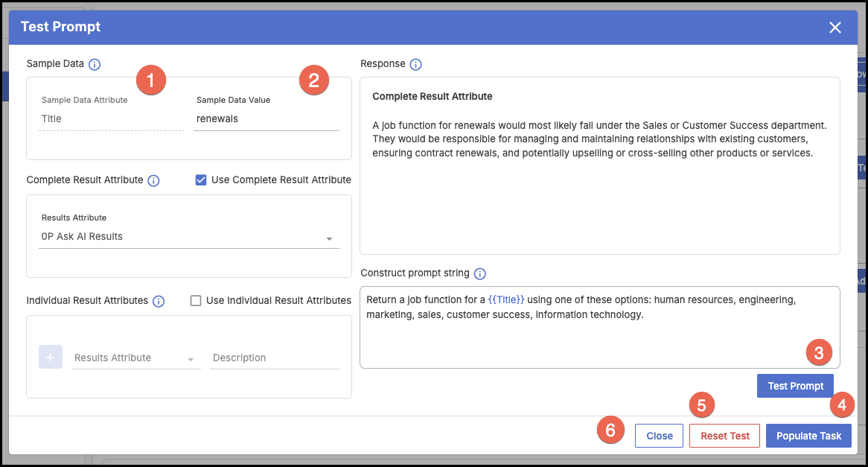The image size is (868, 467).
Task: Click the Populate Task button
Action: point(808,436)
